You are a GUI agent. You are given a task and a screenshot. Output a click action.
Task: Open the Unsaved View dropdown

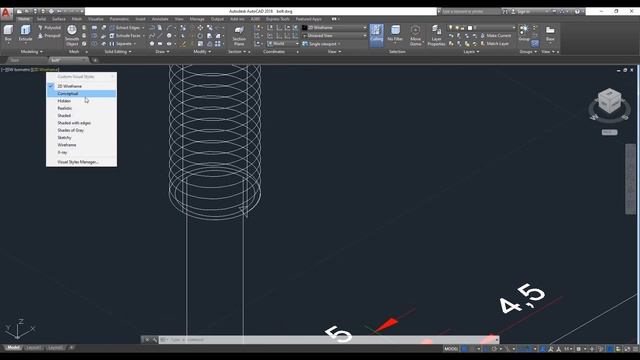coord(335,36)
